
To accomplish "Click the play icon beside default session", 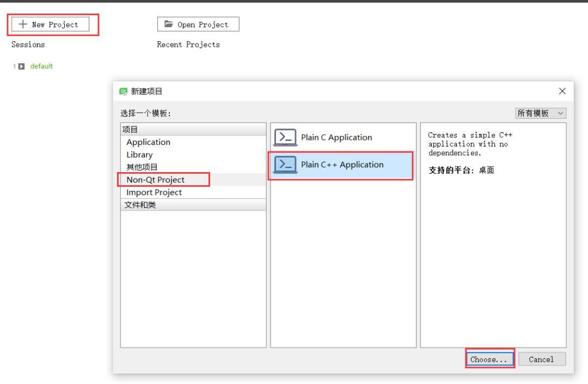I will point(22,66).
